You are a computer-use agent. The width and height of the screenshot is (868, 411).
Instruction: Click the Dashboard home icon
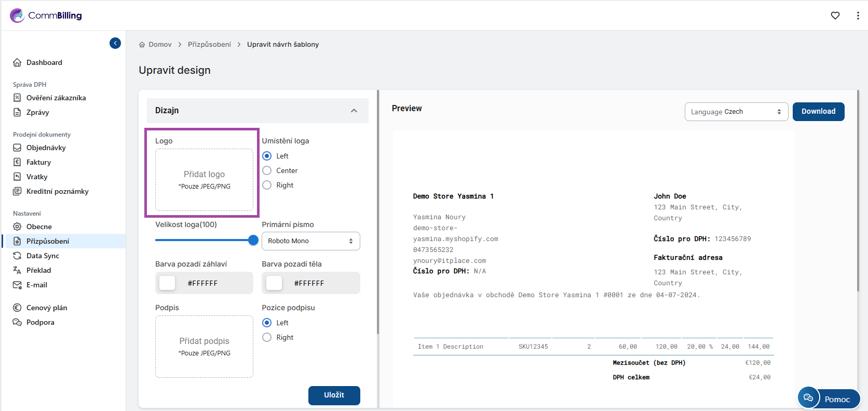coord(17,62)
